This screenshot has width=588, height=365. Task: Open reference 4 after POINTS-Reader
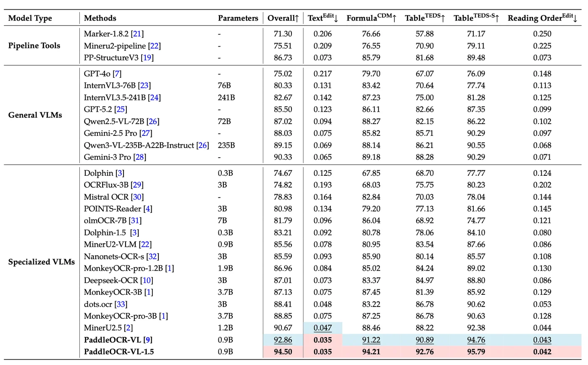coord(148,209)
